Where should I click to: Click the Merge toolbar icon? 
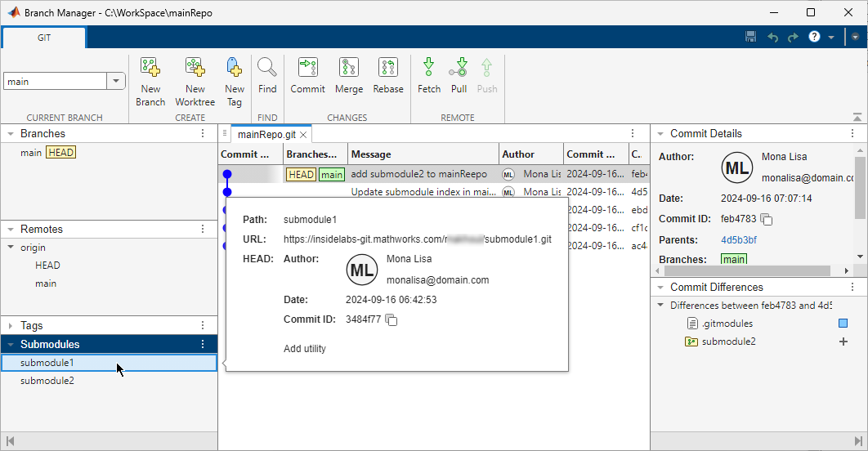point(349,68)
